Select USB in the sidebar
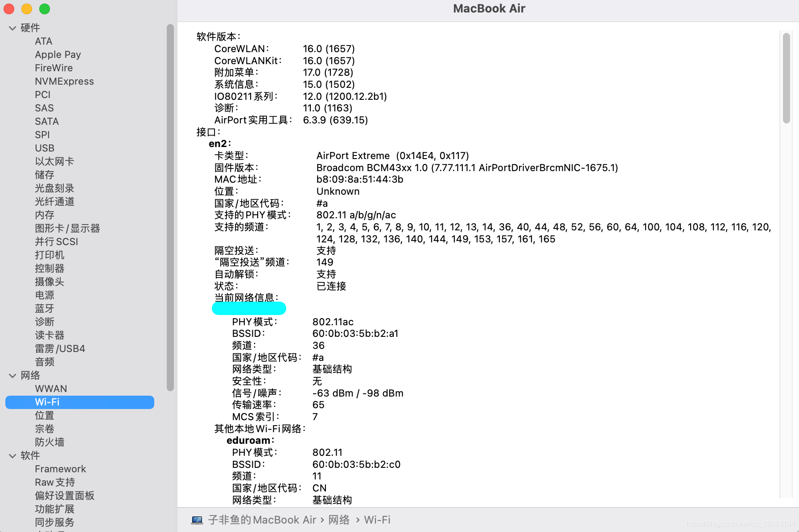The image size is (799, 532). (45, 148)
